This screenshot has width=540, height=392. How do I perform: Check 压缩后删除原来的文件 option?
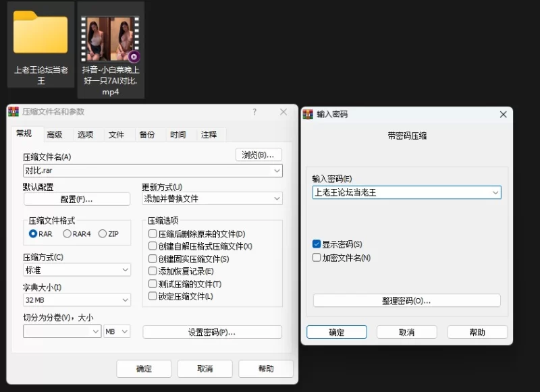[153, 234]
